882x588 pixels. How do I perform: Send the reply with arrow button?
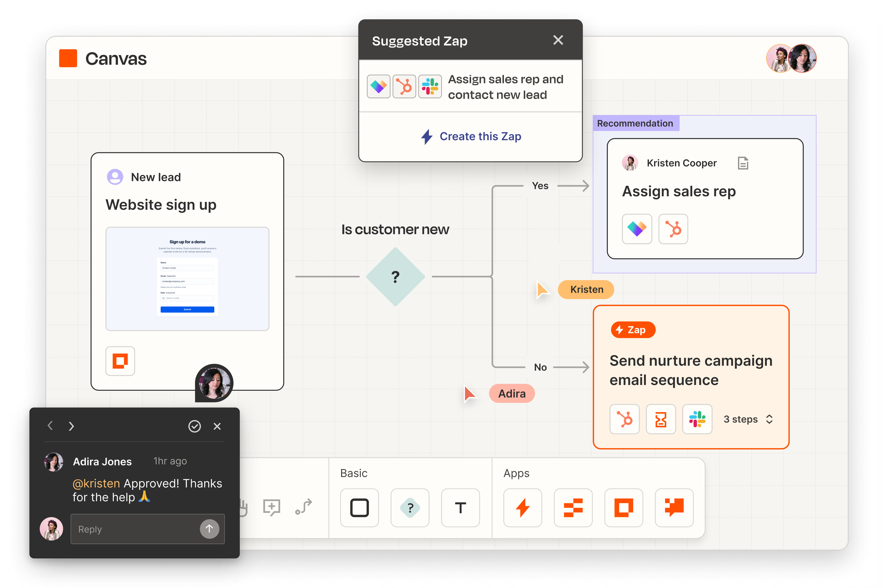[209, 529]
